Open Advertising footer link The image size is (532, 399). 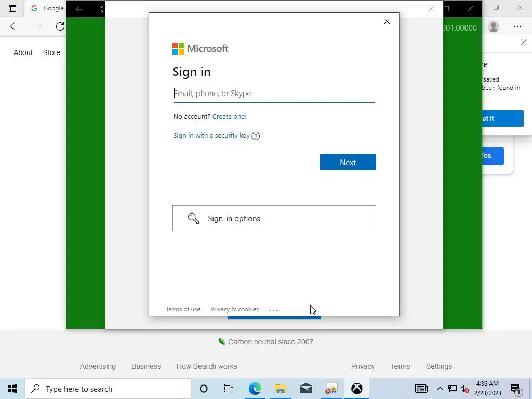[98, 366]
